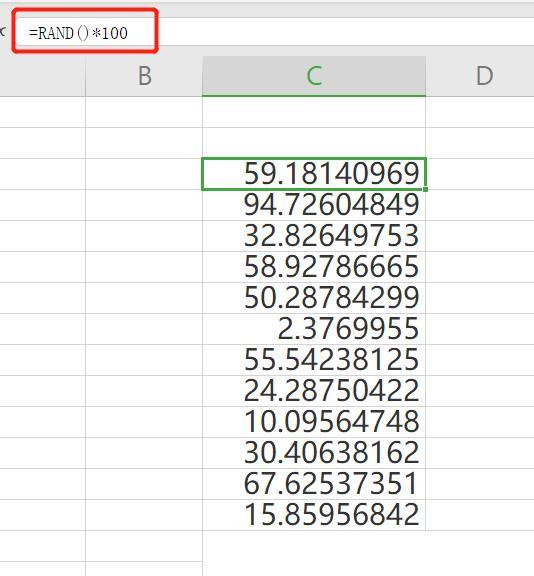
Task: Select column B header
Action: pyautogui.click(x=144, y=76)
